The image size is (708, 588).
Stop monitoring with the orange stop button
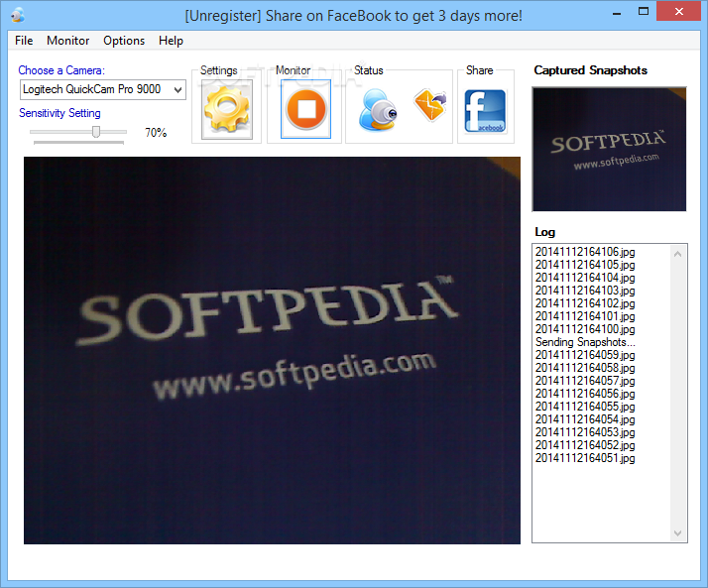[x=305, y=109]
